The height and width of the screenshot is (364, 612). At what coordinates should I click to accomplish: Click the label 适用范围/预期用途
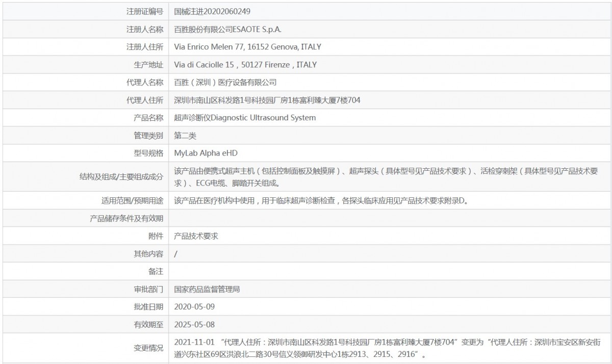[133, 200]
